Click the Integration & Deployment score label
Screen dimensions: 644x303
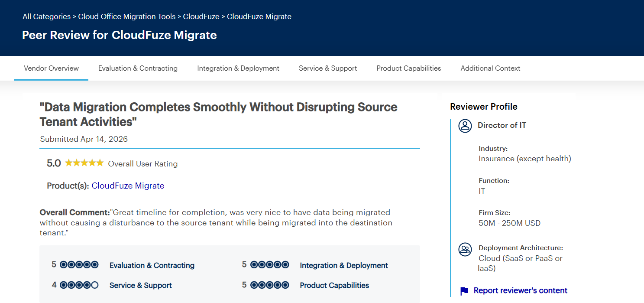coord(344,265)
